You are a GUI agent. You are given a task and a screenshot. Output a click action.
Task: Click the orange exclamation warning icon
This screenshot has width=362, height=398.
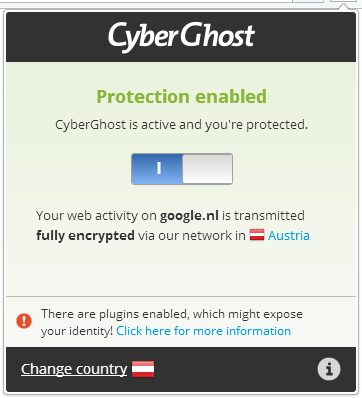tap(24, 321)
